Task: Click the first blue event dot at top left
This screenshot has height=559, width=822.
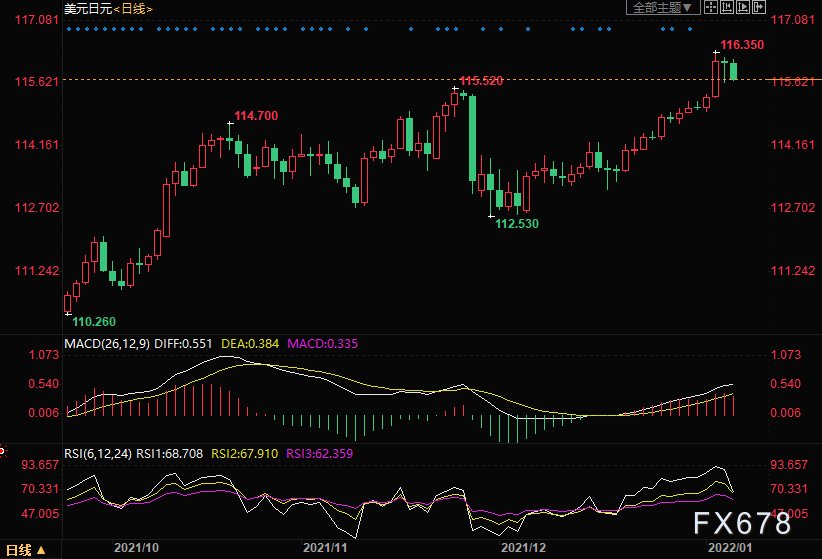Action: [68, 29]
